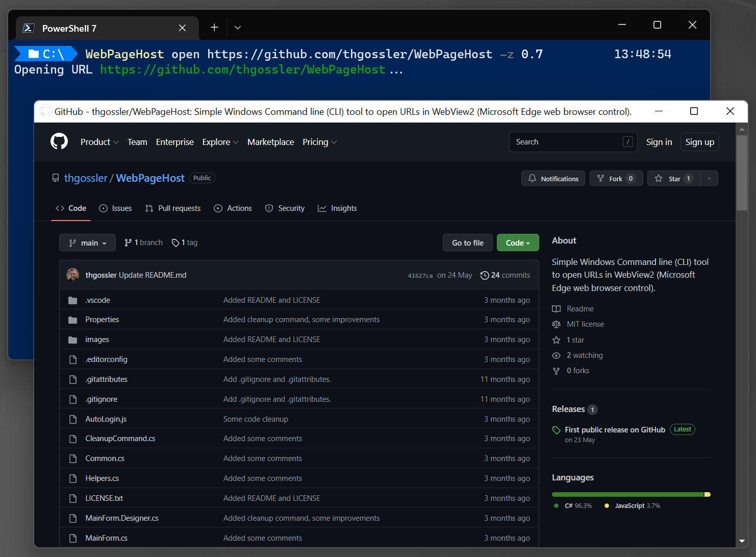Click the MainForm.Designer.cs file icon
The image size is (756, 557).
pyautogui.click(x=73, y=518)
